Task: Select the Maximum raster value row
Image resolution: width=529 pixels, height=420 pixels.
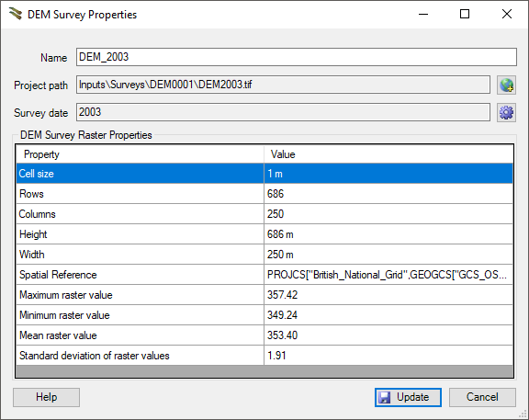Action: 264,295
